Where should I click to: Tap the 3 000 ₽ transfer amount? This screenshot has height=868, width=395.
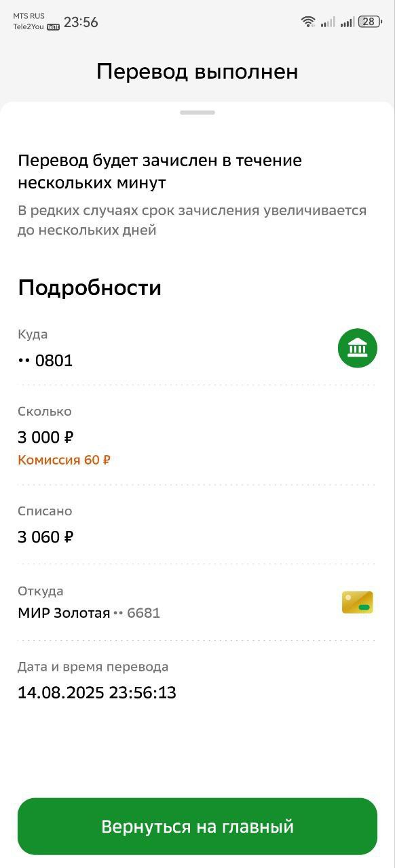pyautogui.click(x=46, y=437)
